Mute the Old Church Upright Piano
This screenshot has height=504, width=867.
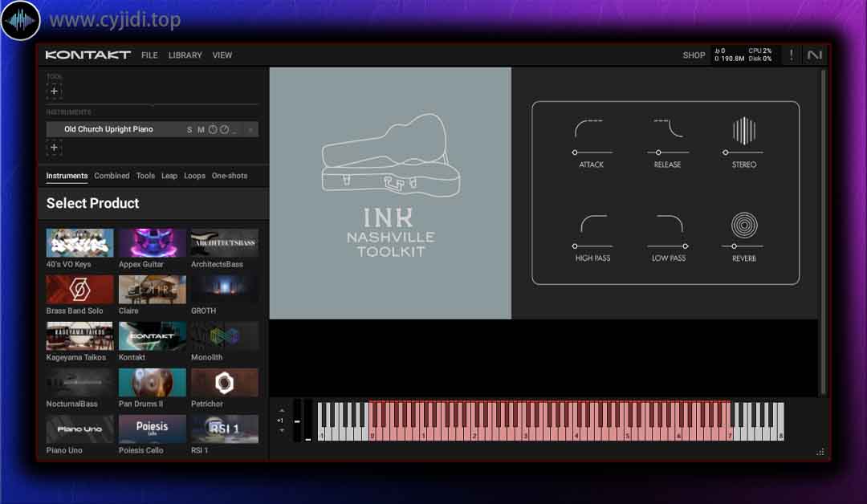(201, 130)
